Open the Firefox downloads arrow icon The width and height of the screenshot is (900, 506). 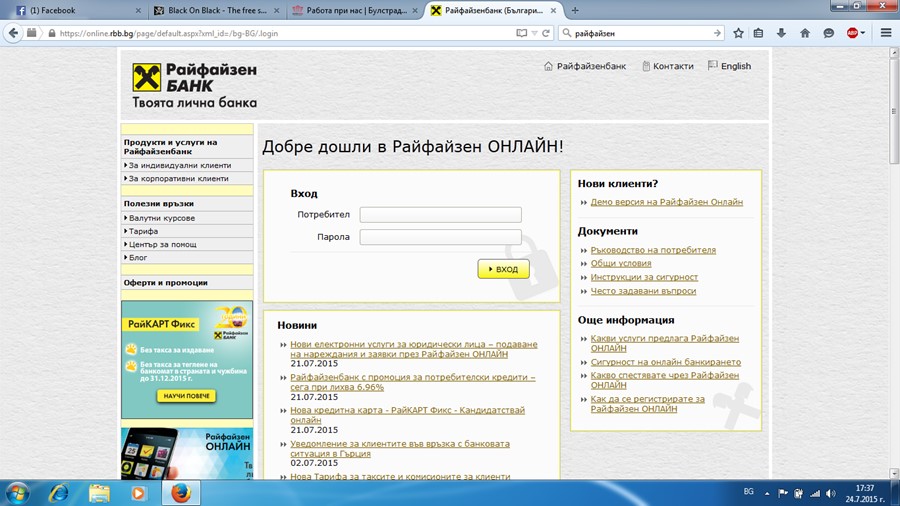point(782,33)
